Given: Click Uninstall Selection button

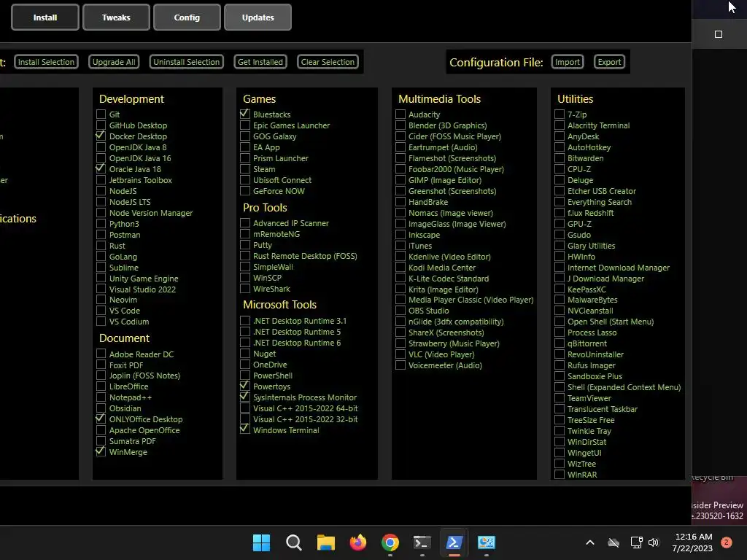Looking at the screenshot, I should [x=186, y=62].
